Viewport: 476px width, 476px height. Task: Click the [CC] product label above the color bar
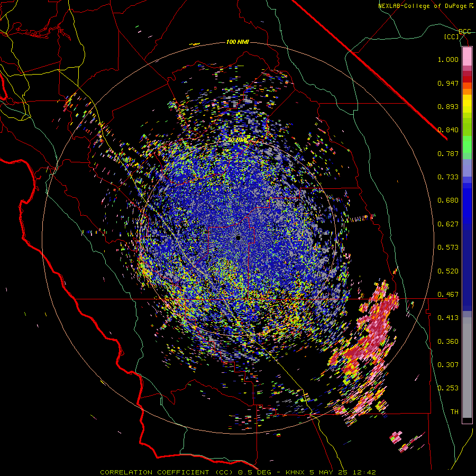point(452,36)
